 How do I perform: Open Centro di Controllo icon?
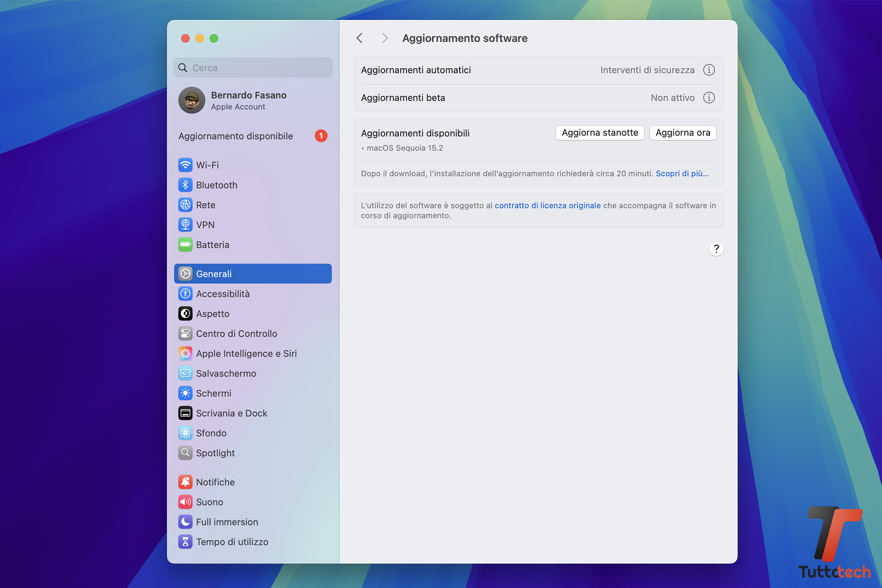point(185,334)
